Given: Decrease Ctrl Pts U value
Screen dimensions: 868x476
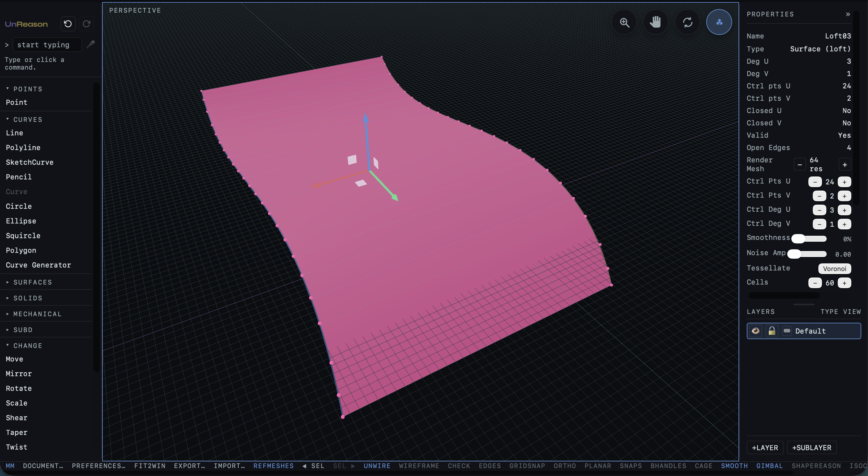Looking at the screenshot, I should pyautogui.click(x=815, y=182).
